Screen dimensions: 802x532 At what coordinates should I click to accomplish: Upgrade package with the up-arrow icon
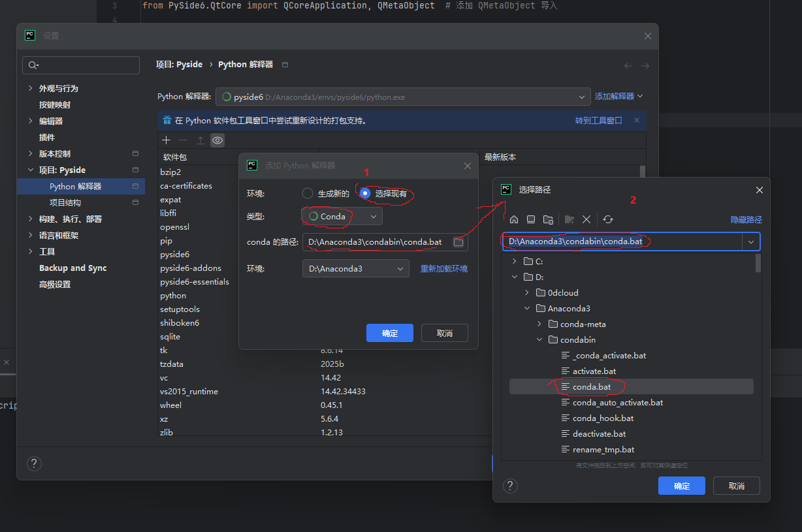(200, 140)
